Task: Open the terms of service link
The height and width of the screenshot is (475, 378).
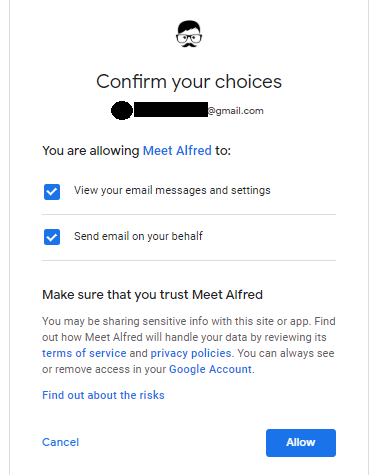Action: click(x=84, y=353)
